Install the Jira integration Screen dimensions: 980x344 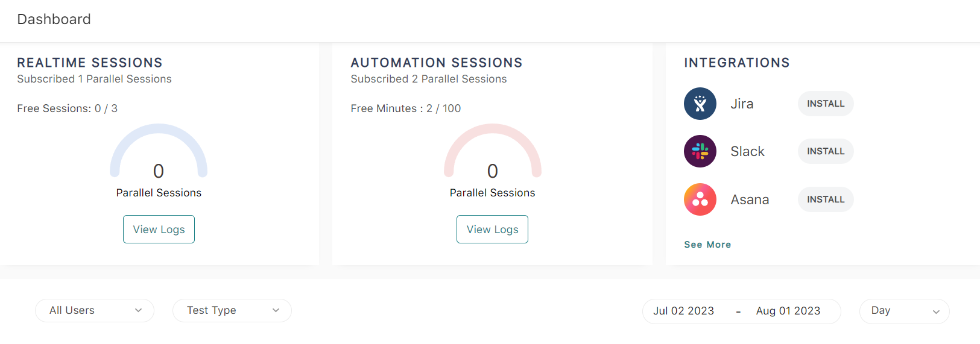[825, 104]
